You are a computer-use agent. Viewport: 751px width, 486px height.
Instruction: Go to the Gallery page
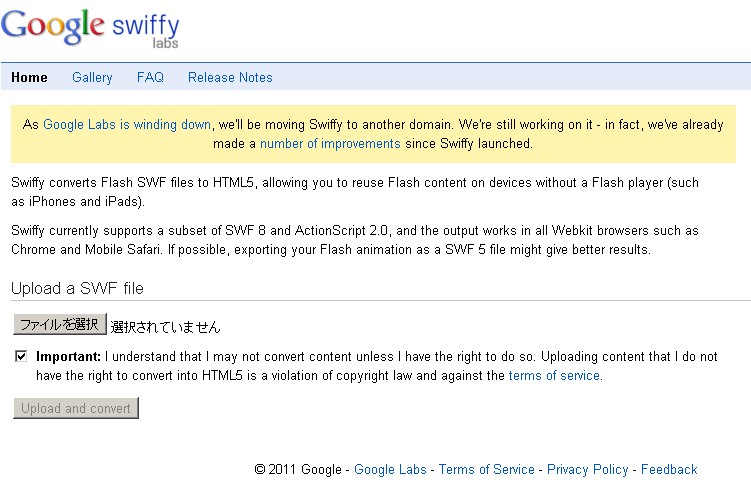point(92,77)
